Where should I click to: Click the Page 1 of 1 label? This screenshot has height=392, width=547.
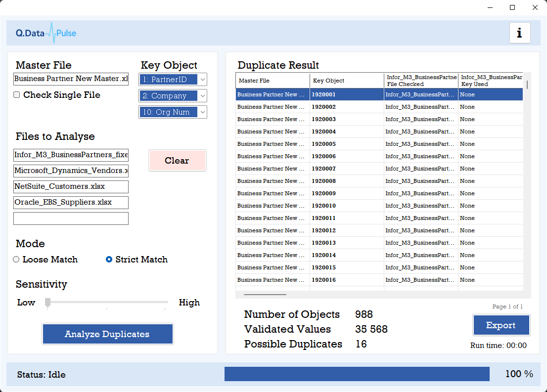(x=507, y=306)
